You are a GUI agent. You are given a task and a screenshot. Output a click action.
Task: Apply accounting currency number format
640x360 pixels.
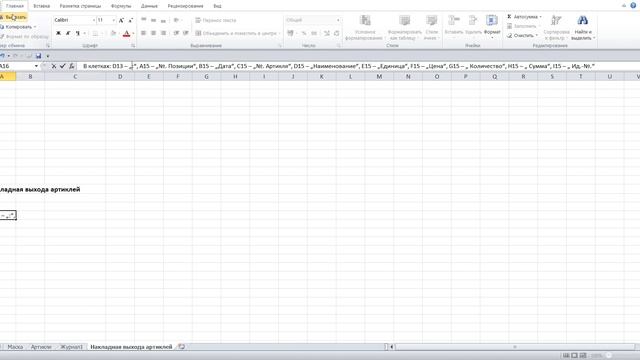pyautogui.click(x=290, y=33)
